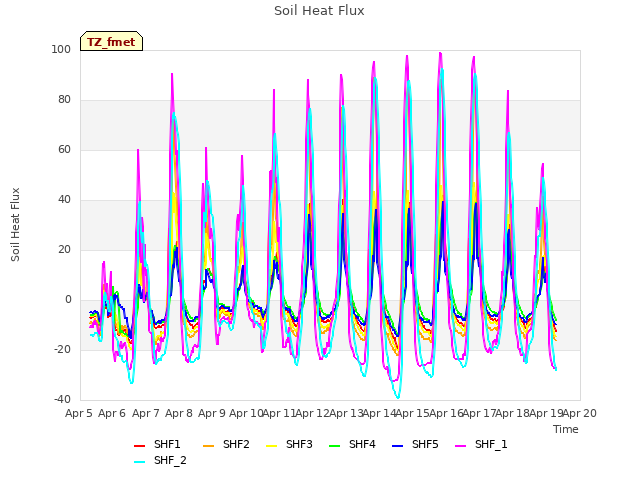Click the Soil Heat Flux chart title
640x480 pixels.
pyautogui.click(x=319, y=11)
